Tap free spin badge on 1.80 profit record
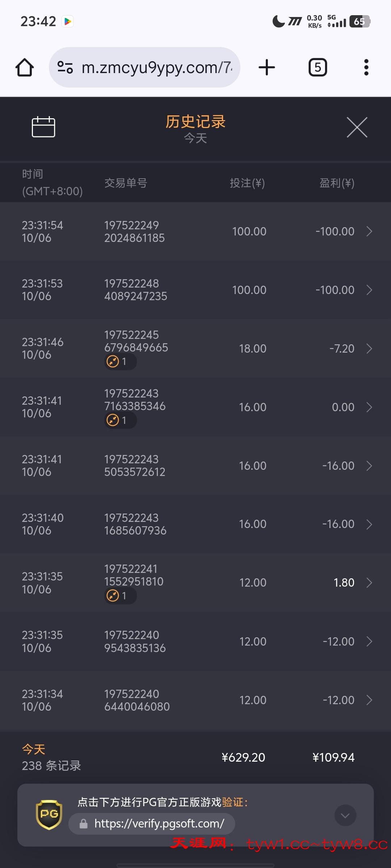391x868 pixels. (x=120, y=596)
